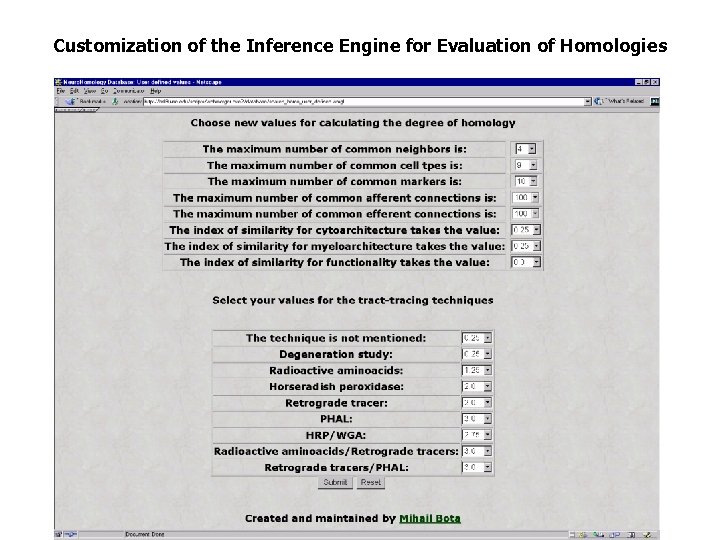Open the Help menu
720x540 pixels.
tap(156, 91)
